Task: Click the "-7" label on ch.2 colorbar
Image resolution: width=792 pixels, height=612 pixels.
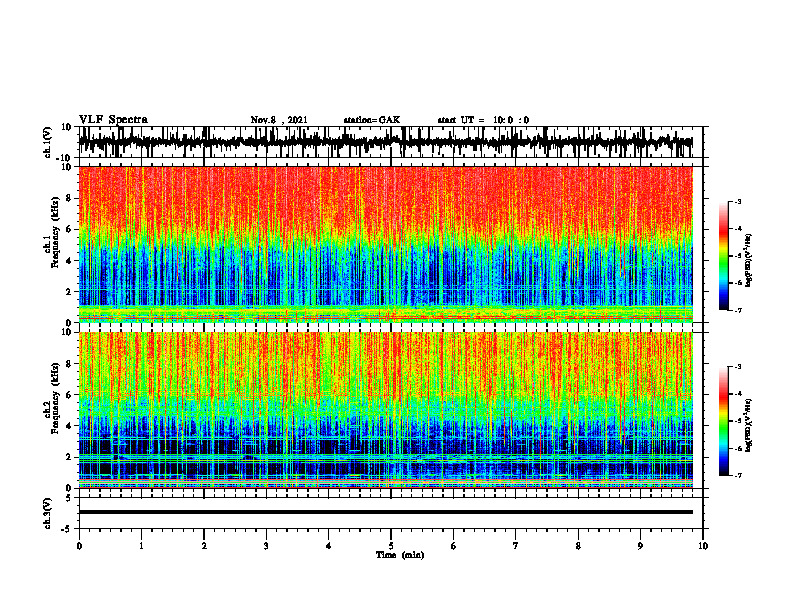Action: pyautogui.click(x=737, y=475)
